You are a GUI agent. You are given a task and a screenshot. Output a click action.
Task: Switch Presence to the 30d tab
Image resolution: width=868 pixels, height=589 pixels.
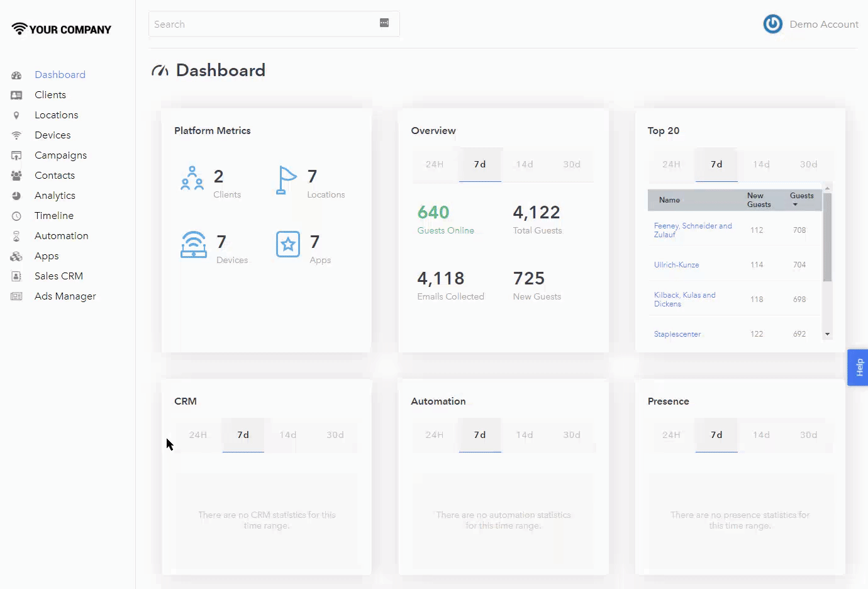pyautogui.click(x=809, y=435)
